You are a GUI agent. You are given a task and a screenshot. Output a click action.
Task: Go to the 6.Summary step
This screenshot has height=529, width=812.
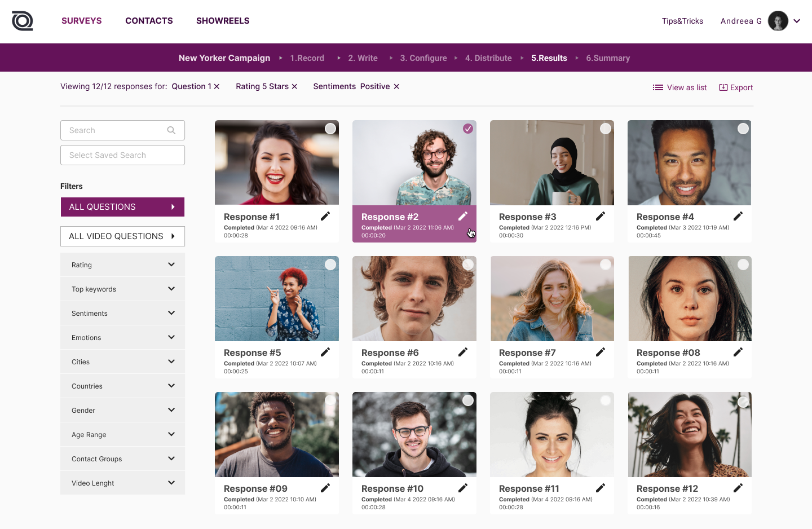coord(607,58)
